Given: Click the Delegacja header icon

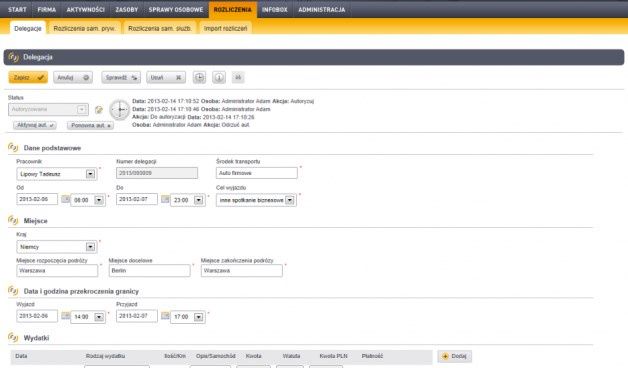Looking at the screenshot, I should click(x=13, y=57).
